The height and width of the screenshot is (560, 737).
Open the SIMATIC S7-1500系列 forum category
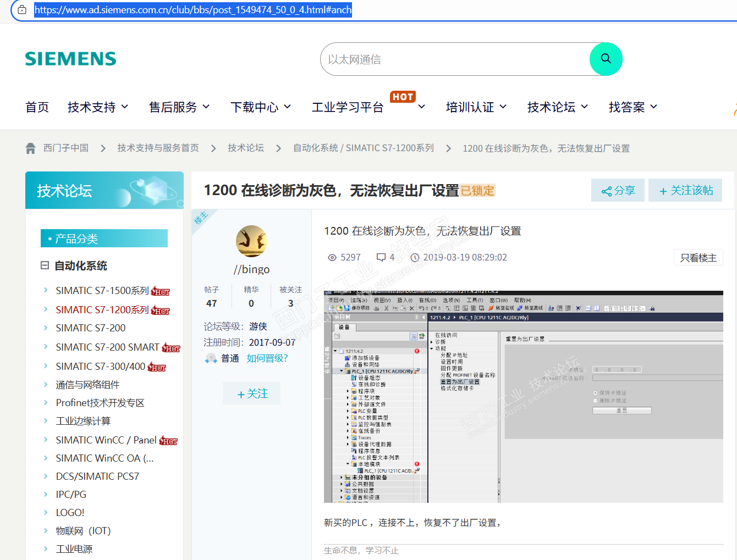click(102, 291)
